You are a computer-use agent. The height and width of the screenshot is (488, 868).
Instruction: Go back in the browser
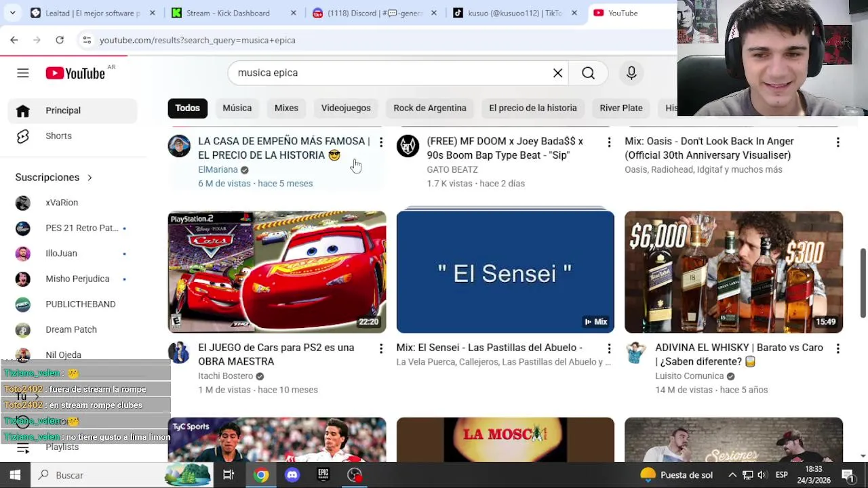tap(14, 40)
